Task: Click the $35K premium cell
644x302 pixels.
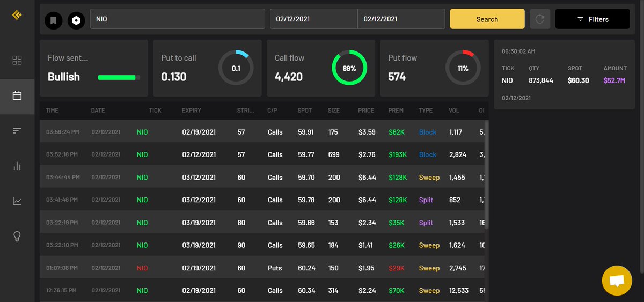Action: coord(397,223)
